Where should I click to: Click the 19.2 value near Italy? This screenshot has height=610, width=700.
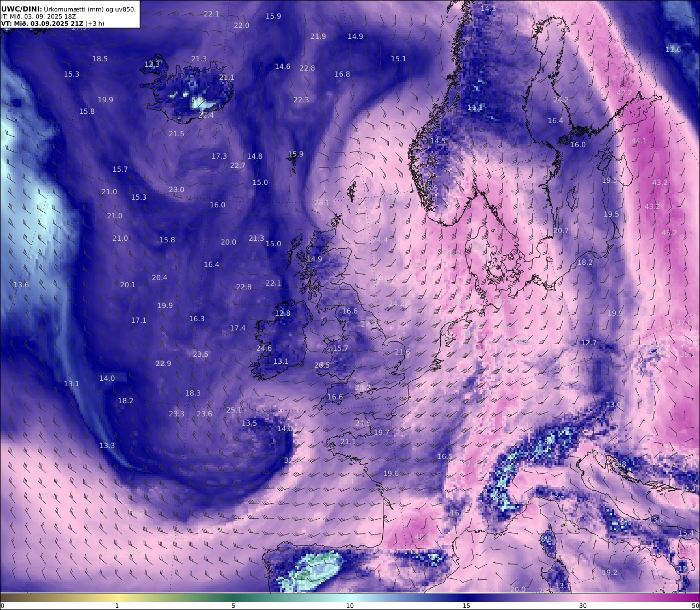click(x=610, y=573)
